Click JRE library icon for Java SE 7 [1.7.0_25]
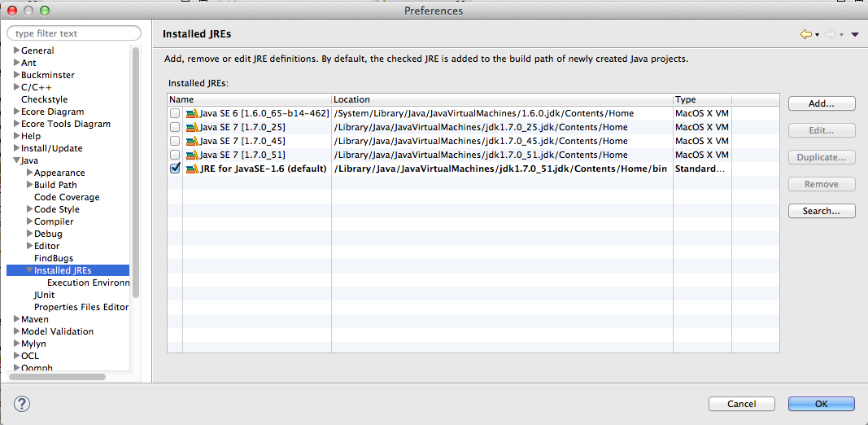 (191, 127)
